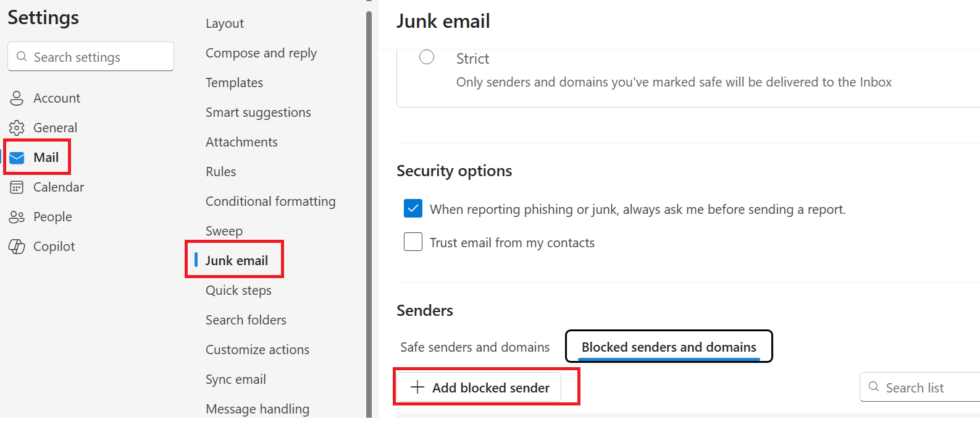Uncheck always ask before sending a report
The width and height of the screenshot is (980, 445).
tap(413, 209)
